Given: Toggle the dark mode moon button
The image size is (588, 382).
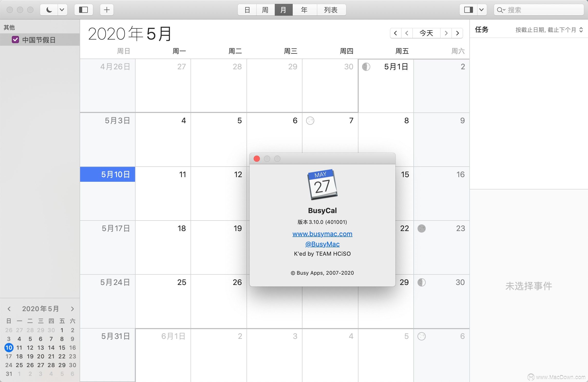Looking at the screenshot, I should (x=49, y=10).
